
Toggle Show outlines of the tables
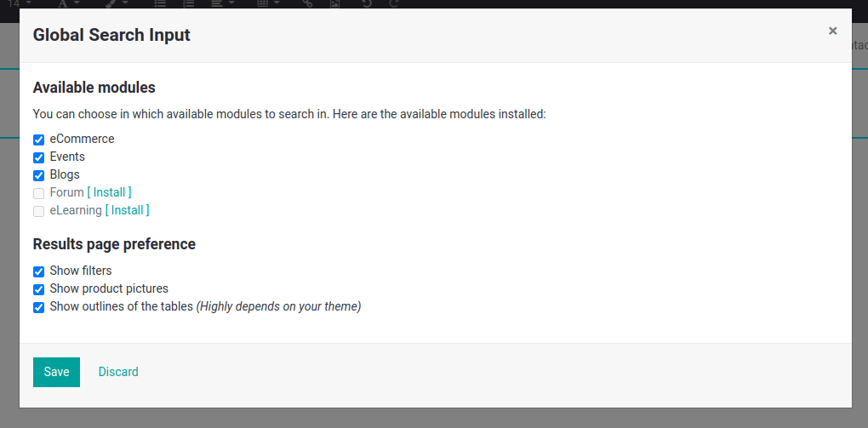click(39, 307)
